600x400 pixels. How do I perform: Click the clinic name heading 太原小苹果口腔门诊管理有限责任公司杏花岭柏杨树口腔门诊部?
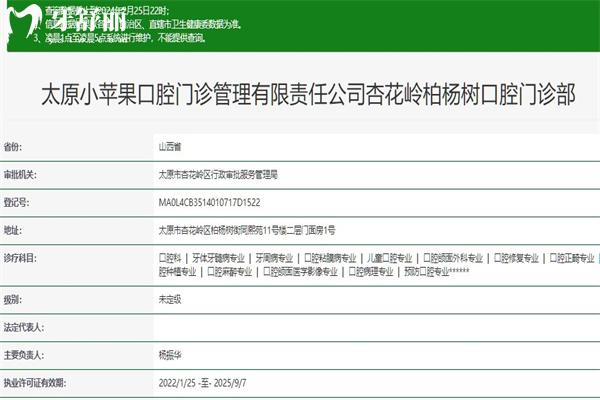[x=308, y=94]
